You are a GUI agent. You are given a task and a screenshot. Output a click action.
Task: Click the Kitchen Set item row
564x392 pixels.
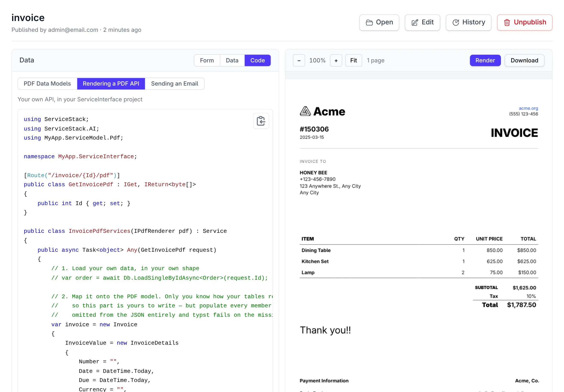click(x=419, y=261)
